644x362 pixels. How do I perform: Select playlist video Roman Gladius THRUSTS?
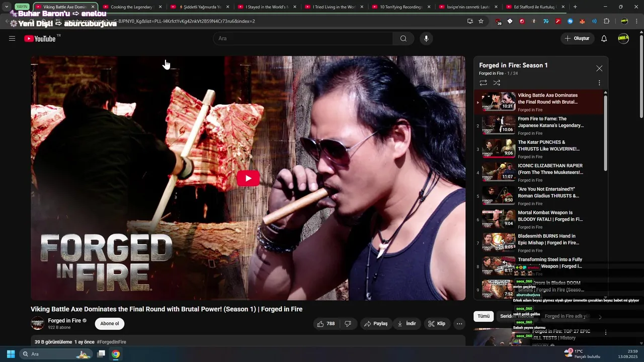(x=538, y=196)
